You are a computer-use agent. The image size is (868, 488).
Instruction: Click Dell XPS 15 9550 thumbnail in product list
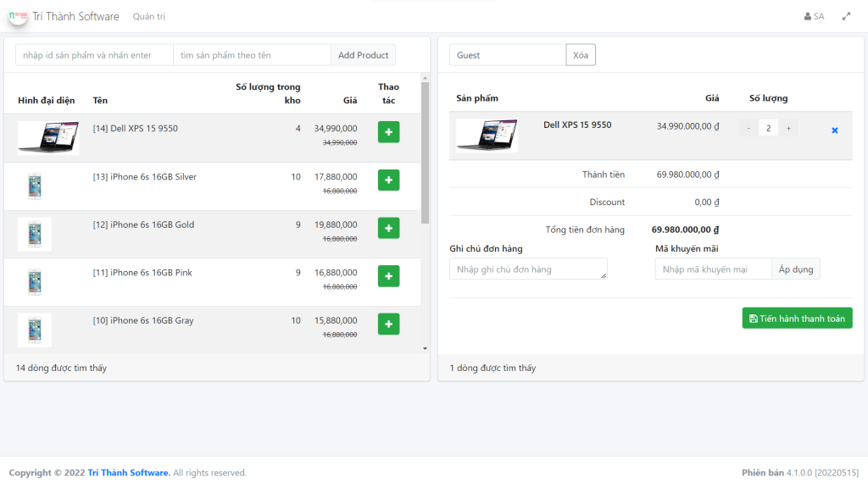[48, 138]
